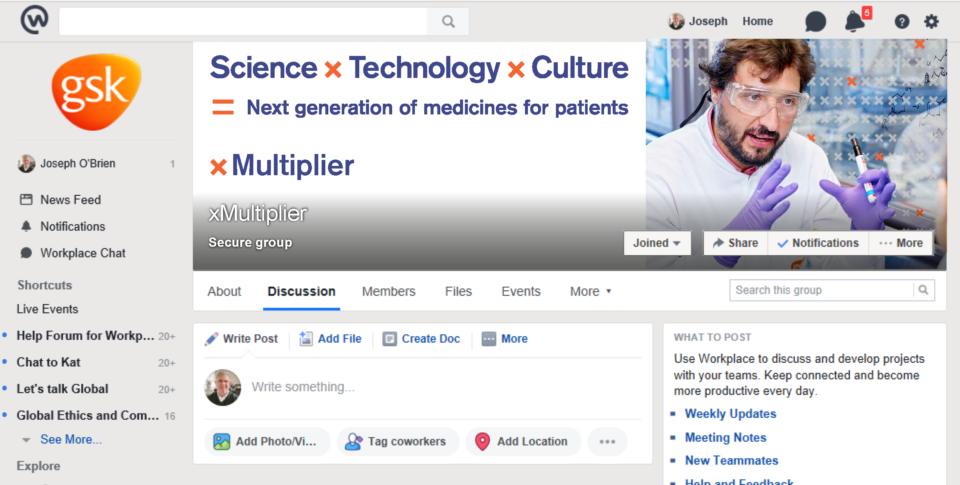The image size is (960, 485).
Task: Click the Add File label
Action: click(x=340, y=339)
